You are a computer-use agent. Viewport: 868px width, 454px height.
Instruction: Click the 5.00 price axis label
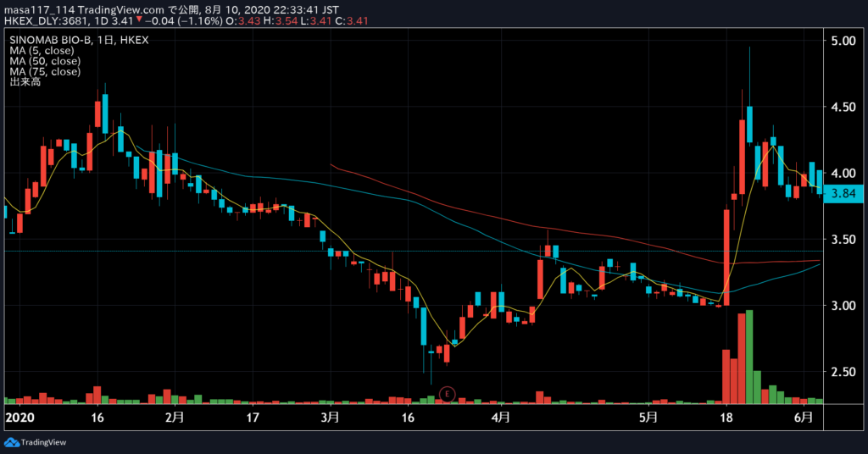pos(843,41)
